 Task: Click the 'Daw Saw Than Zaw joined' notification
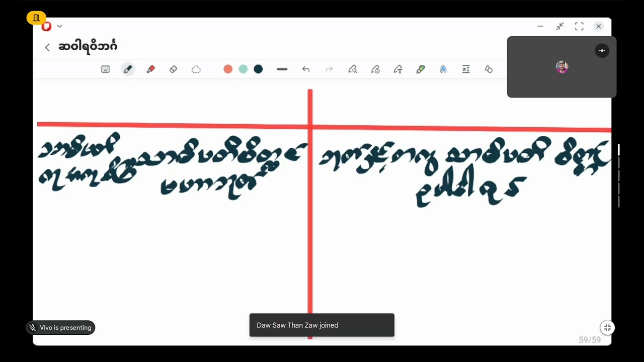(x=322, y=325)
